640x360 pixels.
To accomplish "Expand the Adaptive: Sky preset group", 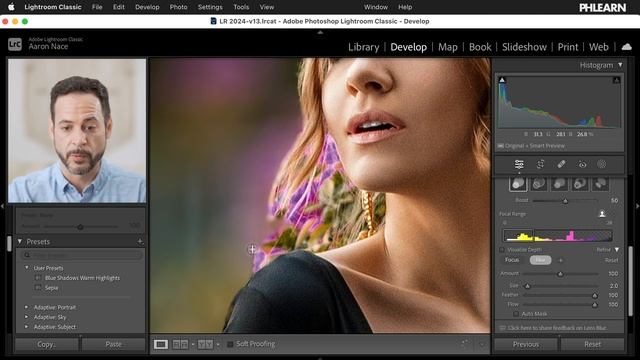I will coord(27,317).
